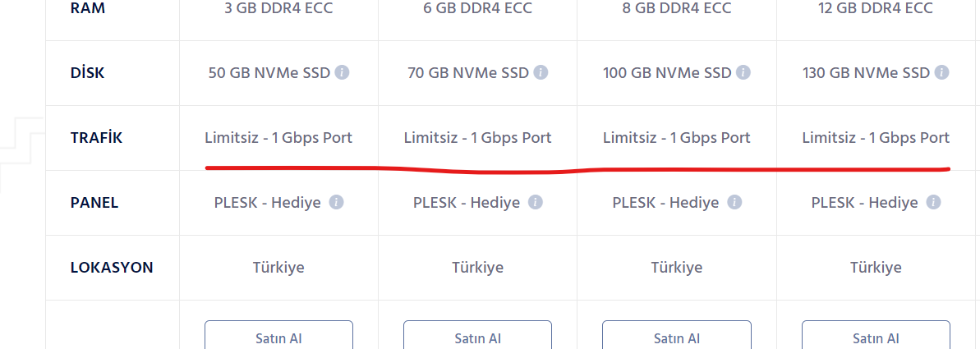Open PLESK info icon in fourth plan column
Viewport: 980px width, 349px height.
(933, 202)
